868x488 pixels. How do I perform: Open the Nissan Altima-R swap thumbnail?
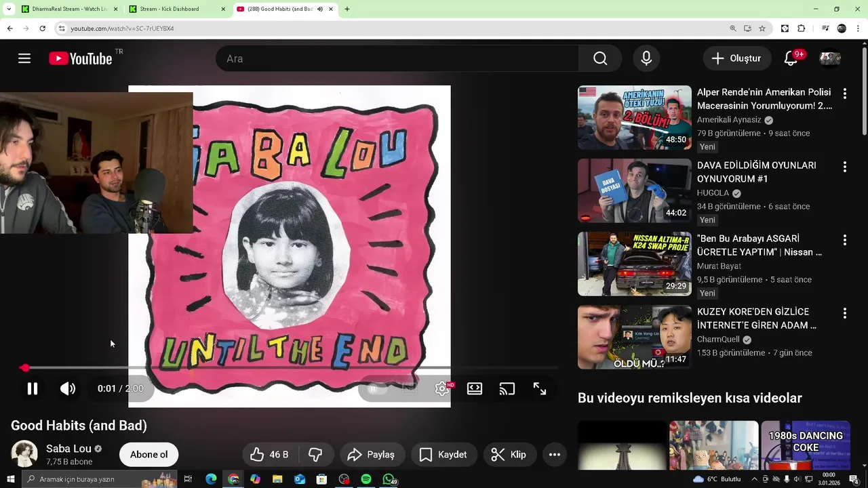[635, 264]
